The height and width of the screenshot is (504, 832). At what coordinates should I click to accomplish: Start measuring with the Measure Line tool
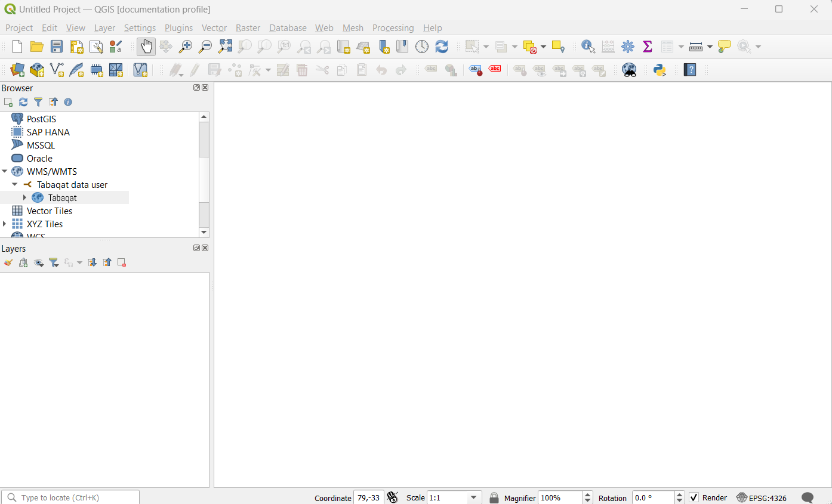click(x=697, y=46)
